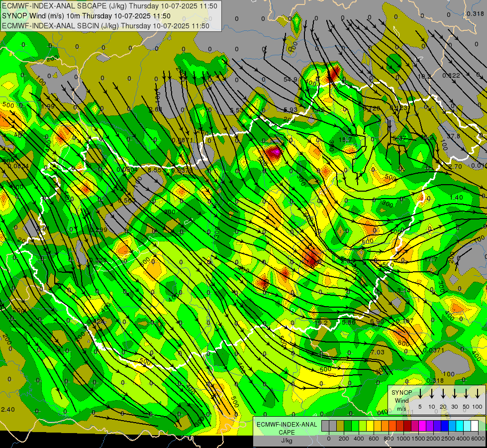The height and width of the screenshot is (448, 487).
Task: Click the 19.2 value on the map
Action: click(x=321, y=323)
